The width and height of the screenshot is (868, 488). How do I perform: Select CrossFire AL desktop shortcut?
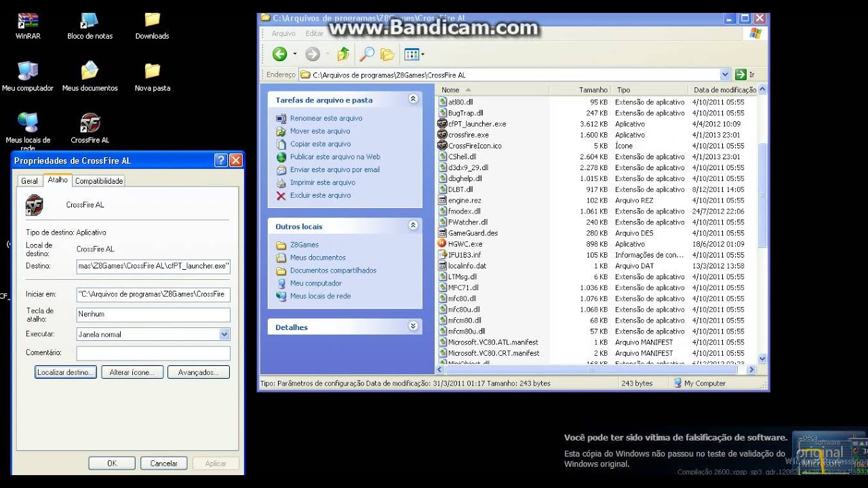(x=90, y=129)
